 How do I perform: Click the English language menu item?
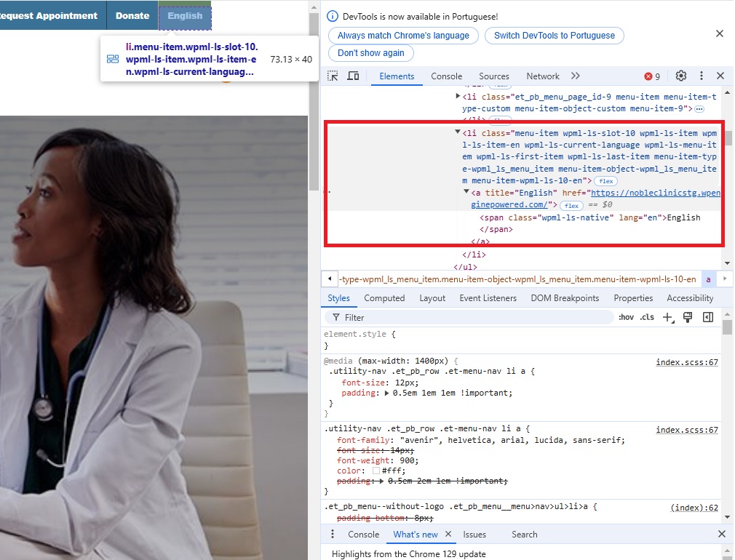(x=185, y=15)
